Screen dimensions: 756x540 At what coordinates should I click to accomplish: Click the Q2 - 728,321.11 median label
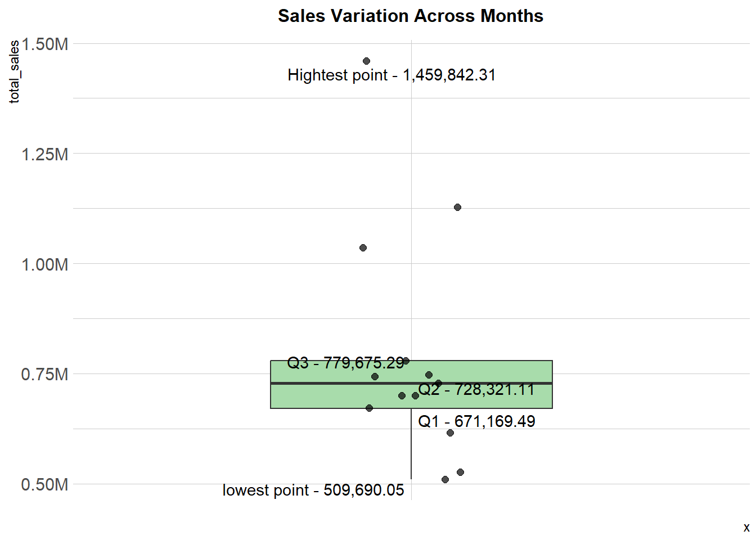476,389
